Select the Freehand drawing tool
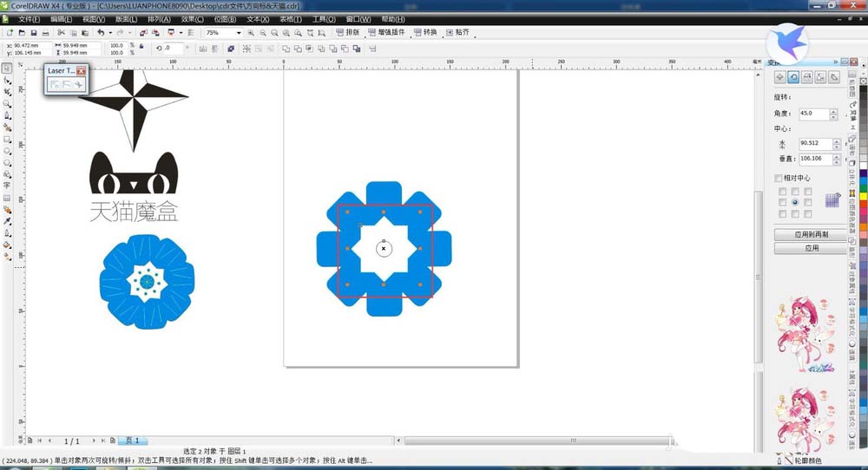The width and height of the screenshot is (868, 470). tap(7, 115)
